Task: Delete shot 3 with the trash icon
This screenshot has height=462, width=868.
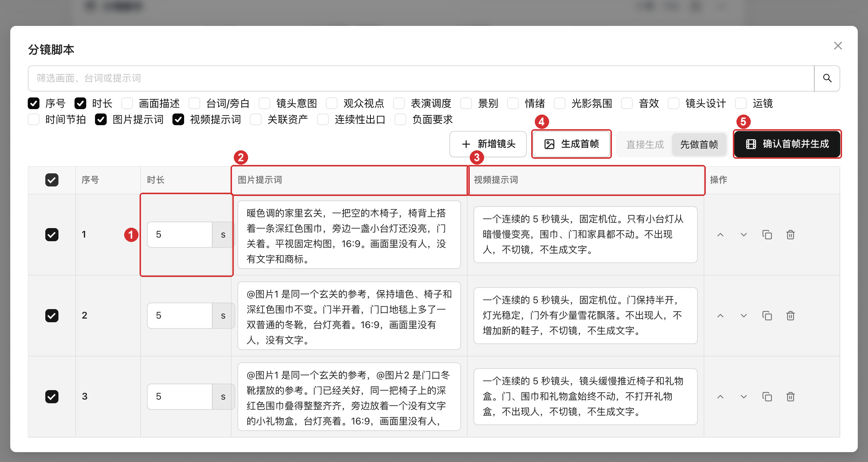Action: click(x=791, y=397)
